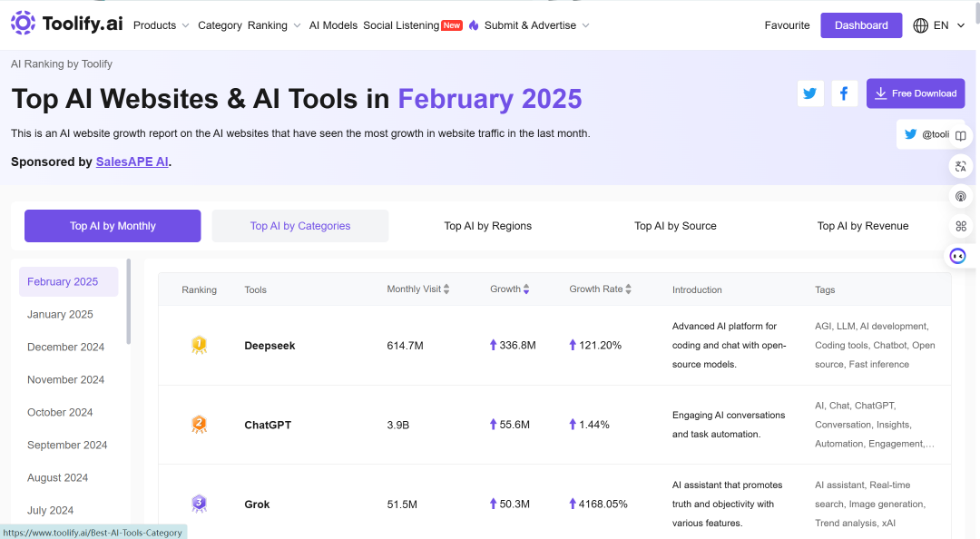Click the AI Ranking by Toolify breadcrumb
The width and height of the screenshot is (980, 539).
[x=62, y=64]
